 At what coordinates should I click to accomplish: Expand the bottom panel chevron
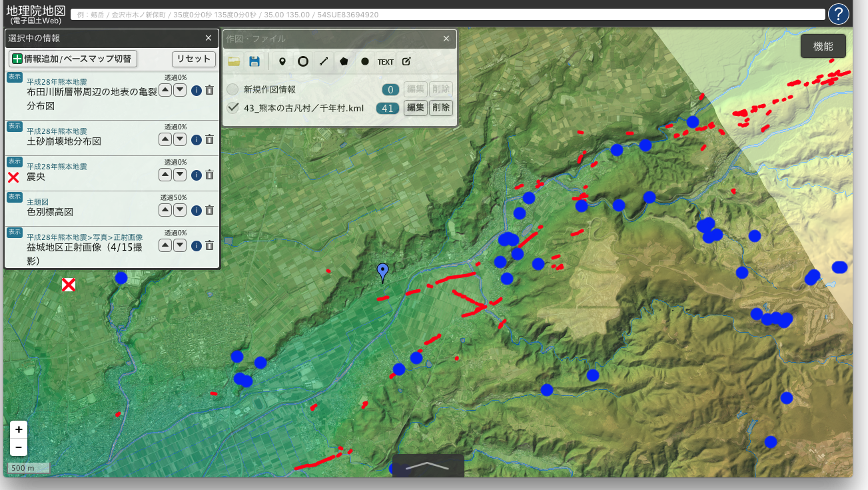tap(428, 466)
